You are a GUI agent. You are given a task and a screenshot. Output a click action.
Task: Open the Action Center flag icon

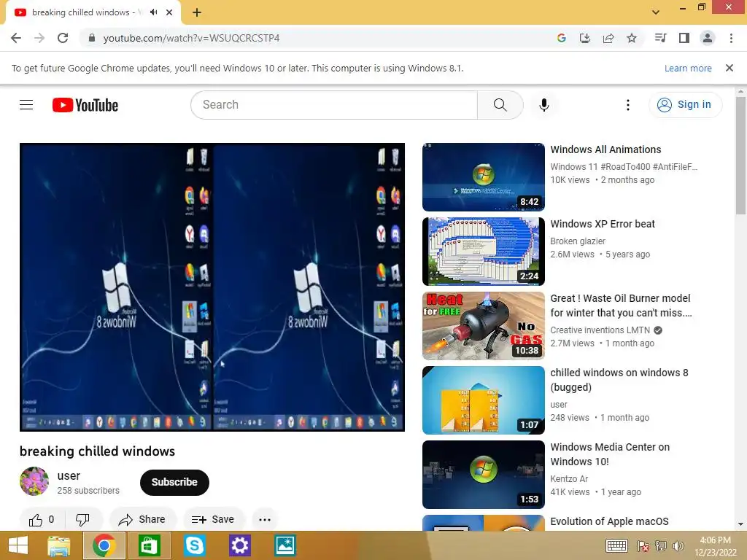[x=643, y=545]
